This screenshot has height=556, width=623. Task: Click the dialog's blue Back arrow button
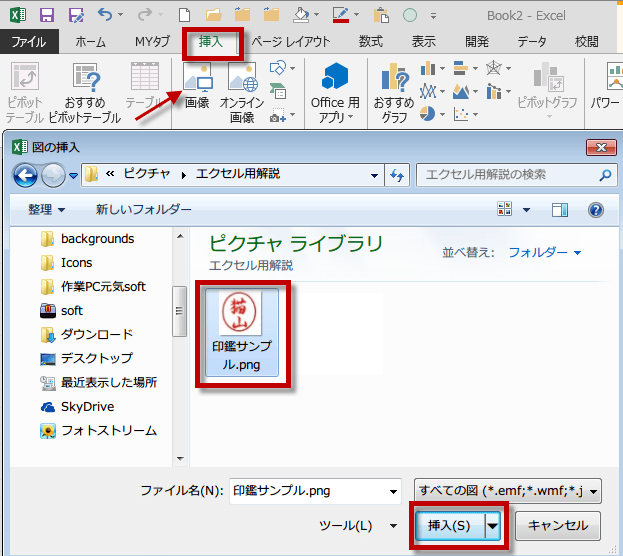coord(27,174)
